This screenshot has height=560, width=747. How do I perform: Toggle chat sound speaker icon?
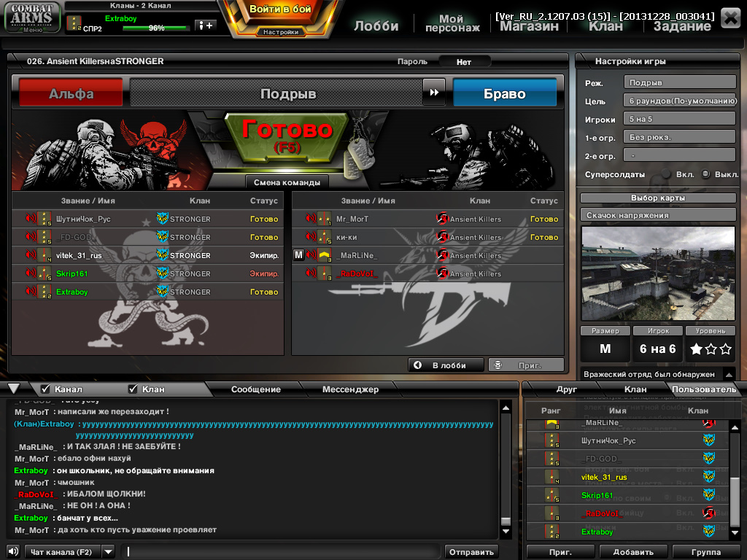pyautogui.click(x=13, y=551)
